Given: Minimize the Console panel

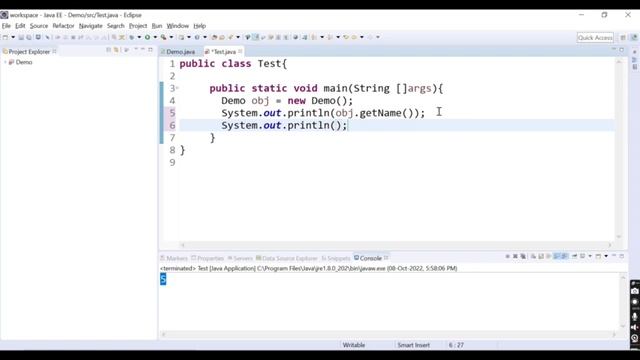Looking at the screenshot, I should pyautogui.click(x=614, y=256).
